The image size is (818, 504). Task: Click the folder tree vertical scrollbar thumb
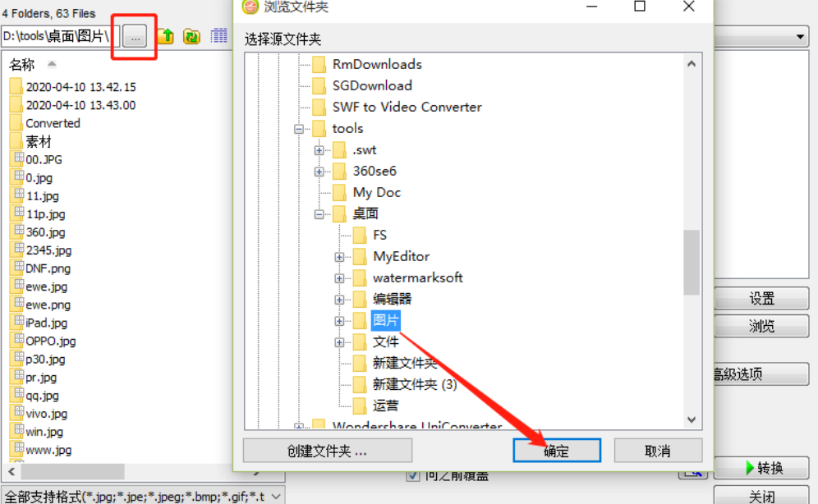click(692, 262)
